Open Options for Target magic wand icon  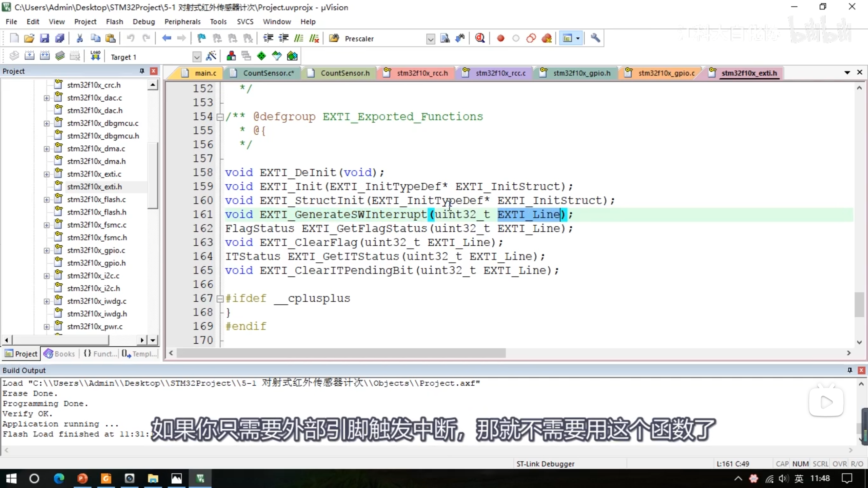tap(211, 56)
